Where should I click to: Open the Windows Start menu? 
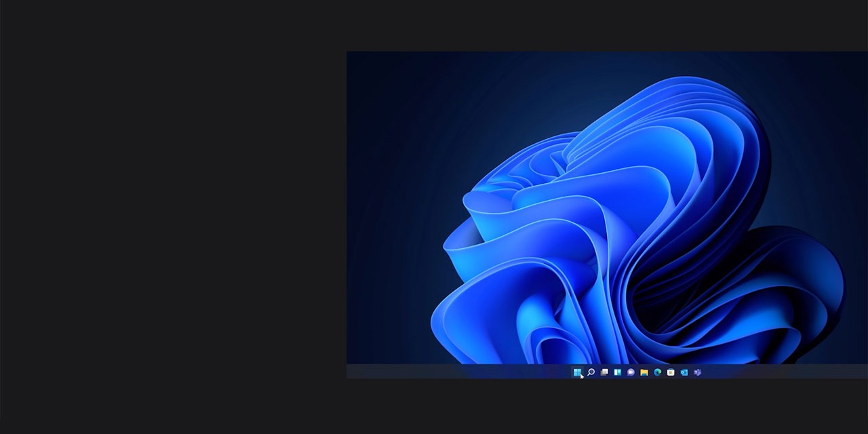[x=577, y=372]
